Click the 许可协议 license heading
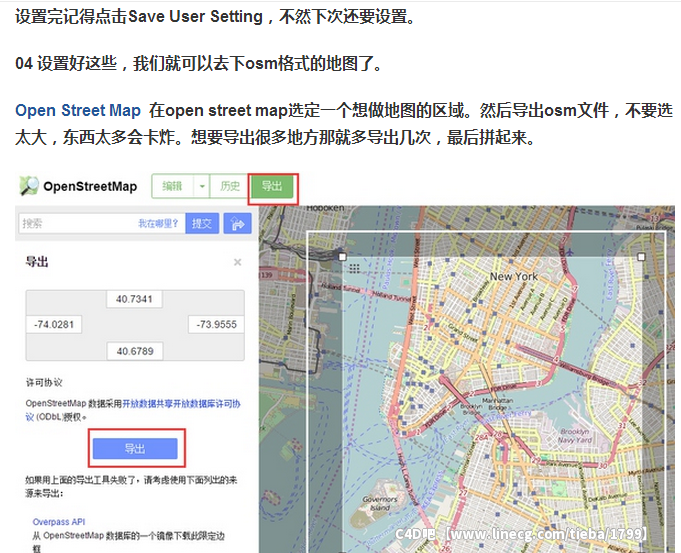The width and height of the screenshot is (681, 553). [x=44, y=383]
